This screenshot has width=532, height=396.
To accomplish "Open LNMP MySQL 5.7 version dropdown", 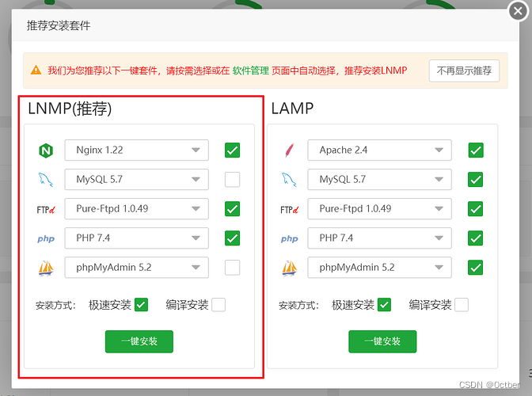I will point(137,180).
